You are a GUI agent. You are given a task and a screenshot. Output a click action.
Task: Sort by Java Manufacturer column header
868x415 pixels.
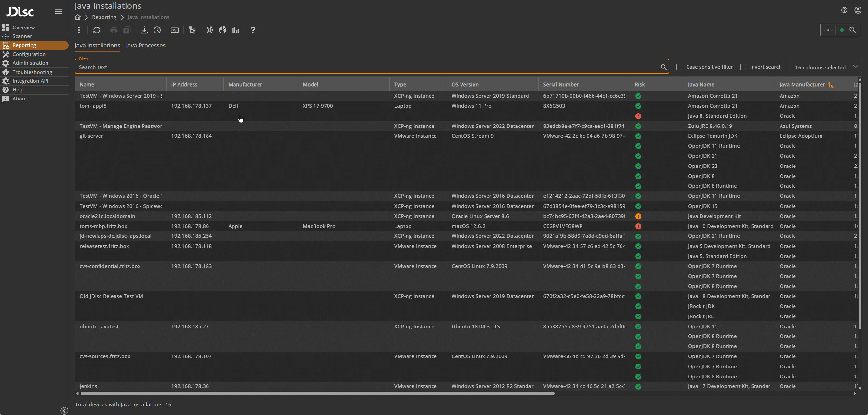(802, 85)
